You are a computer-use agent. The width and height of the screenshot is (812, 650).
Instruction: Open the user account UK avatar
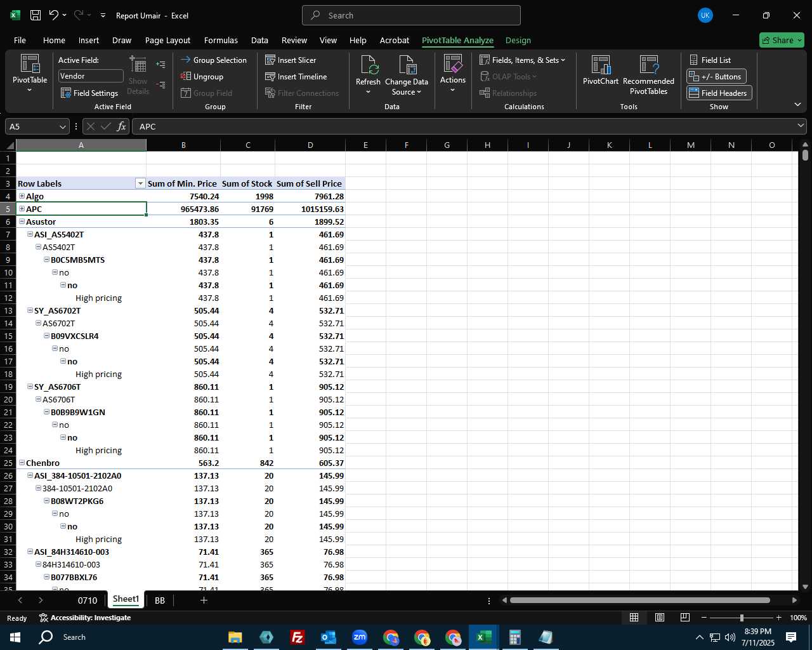pyautogui.click(x=705, y=15)
